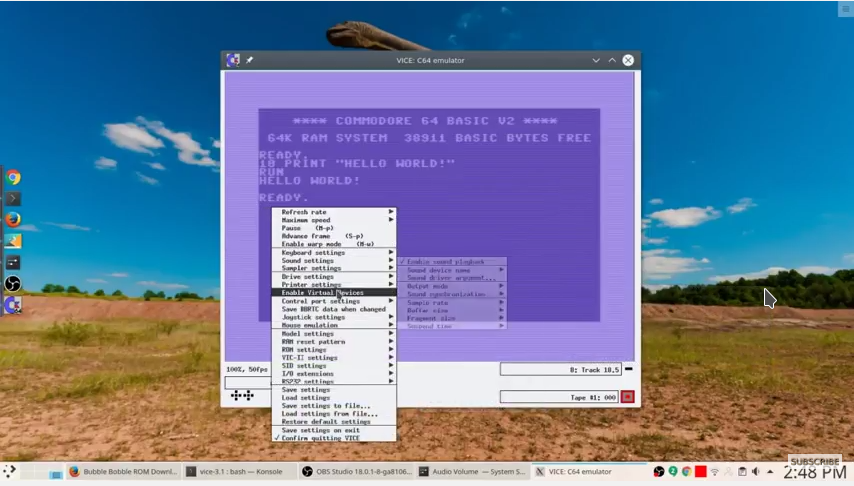Click the volume icon in system tray
The image size is (854, 486).
(755, 472)
